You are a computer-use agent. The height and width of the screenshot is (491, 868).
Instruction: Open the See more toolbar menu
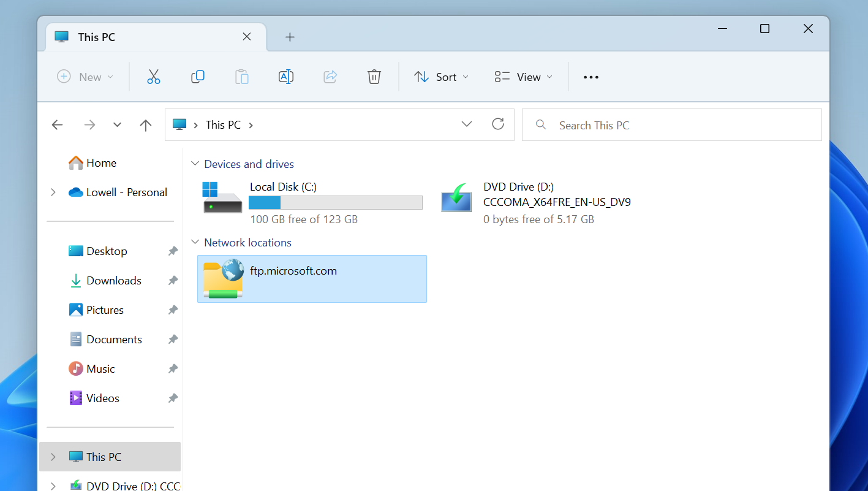(591, 77)
